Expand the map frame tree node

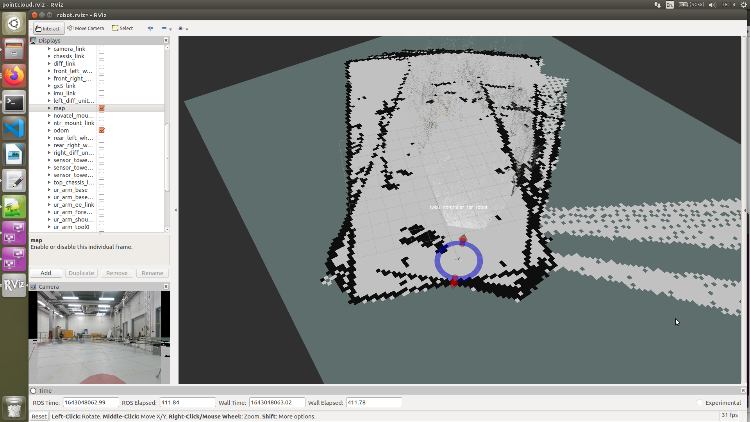[49, 108]
